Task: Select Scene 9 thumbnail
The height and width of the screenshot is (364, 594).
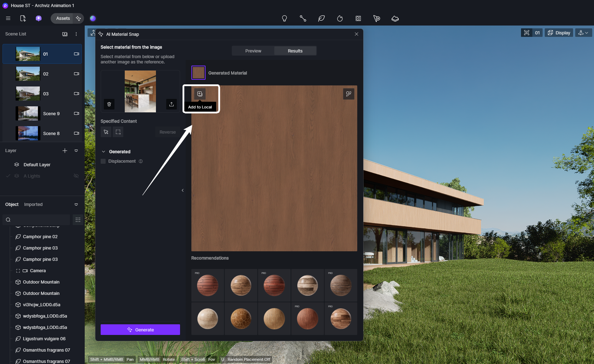Action: click(28, 113)
